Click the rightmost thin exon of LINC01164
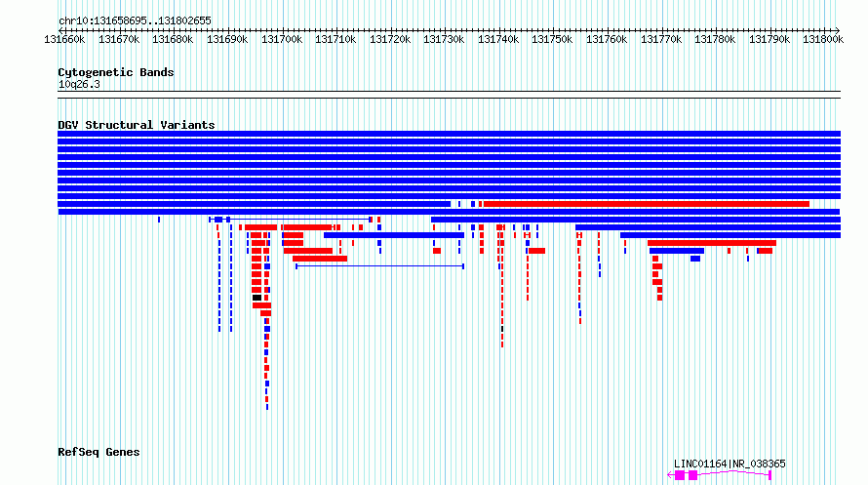 pyautogui.click(x=770, y=475)
